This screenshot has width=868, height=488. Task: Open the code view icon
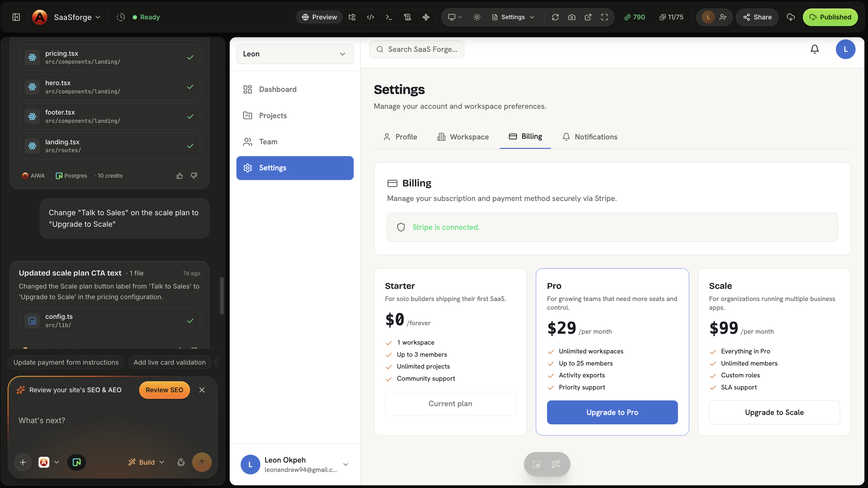(370, 17)
